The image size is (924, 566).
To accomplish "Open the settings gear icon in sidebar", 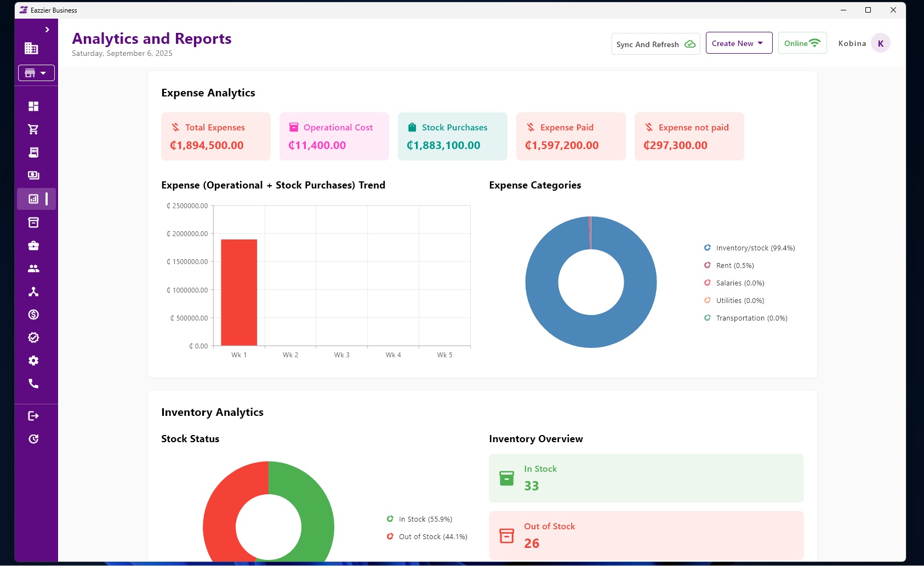I will (x=33, y=361).
